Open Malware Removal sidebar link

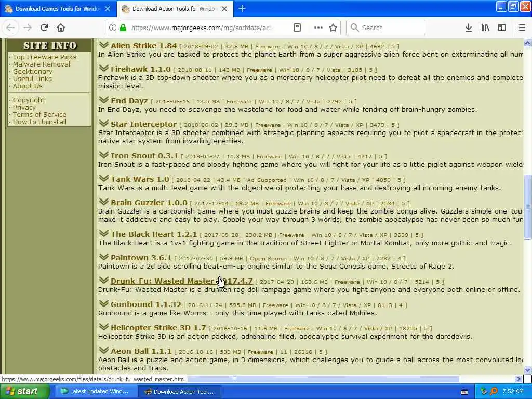coord(42,64)
